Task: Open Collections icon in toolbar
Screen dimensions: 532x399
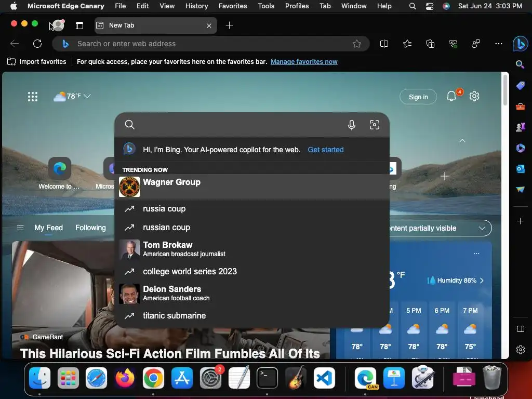Action: (x=430, y=44)
